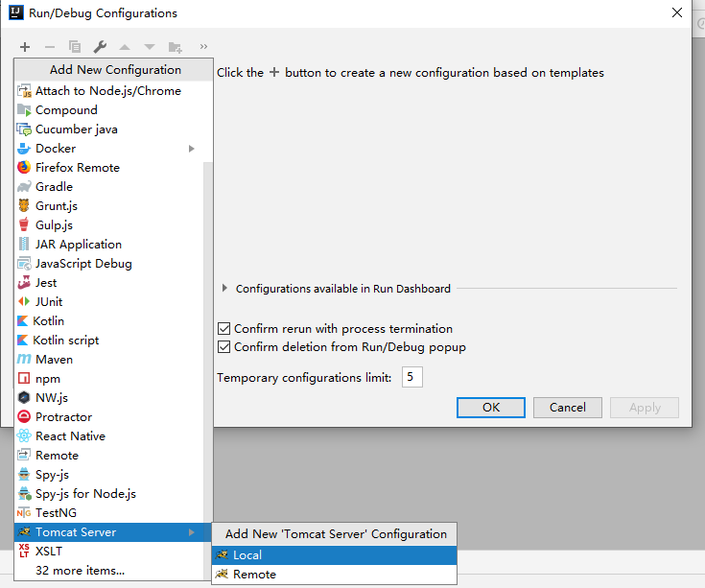Click the JavaScript Debug icon
Viewport: 705px width, 588px height.
[x=24, y=264]
